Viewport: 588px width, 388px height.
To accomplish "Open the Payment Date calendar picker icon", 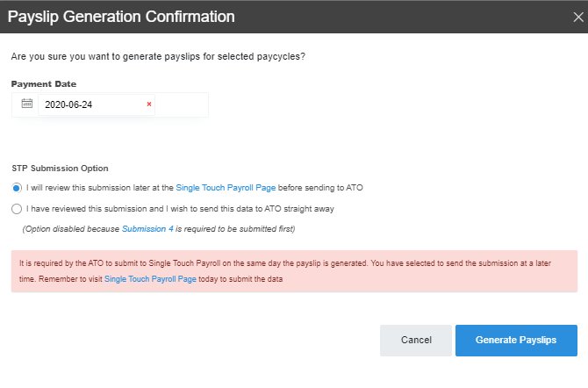I will [x=26, y=104].
